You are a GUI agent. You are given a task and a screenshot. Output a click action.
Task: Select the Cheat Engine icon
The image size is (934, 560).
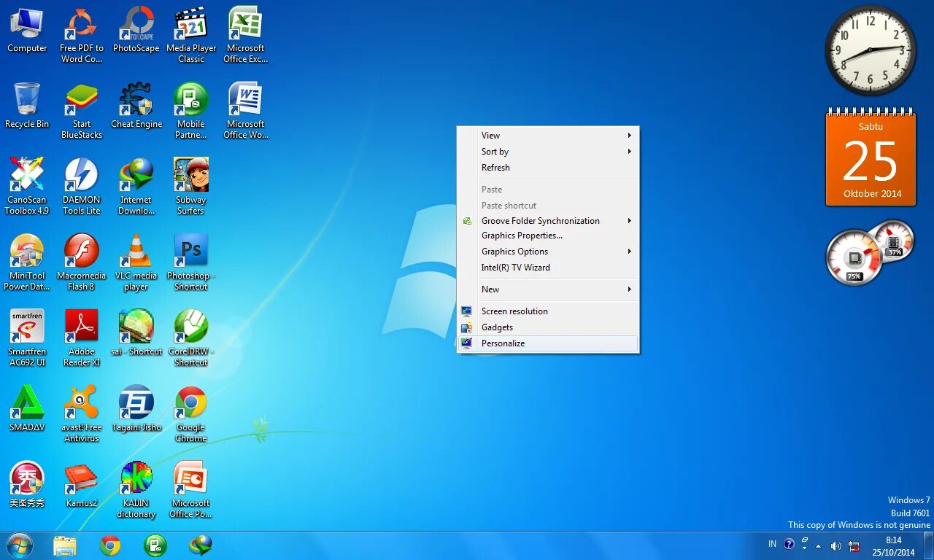(x=136, y=106)
